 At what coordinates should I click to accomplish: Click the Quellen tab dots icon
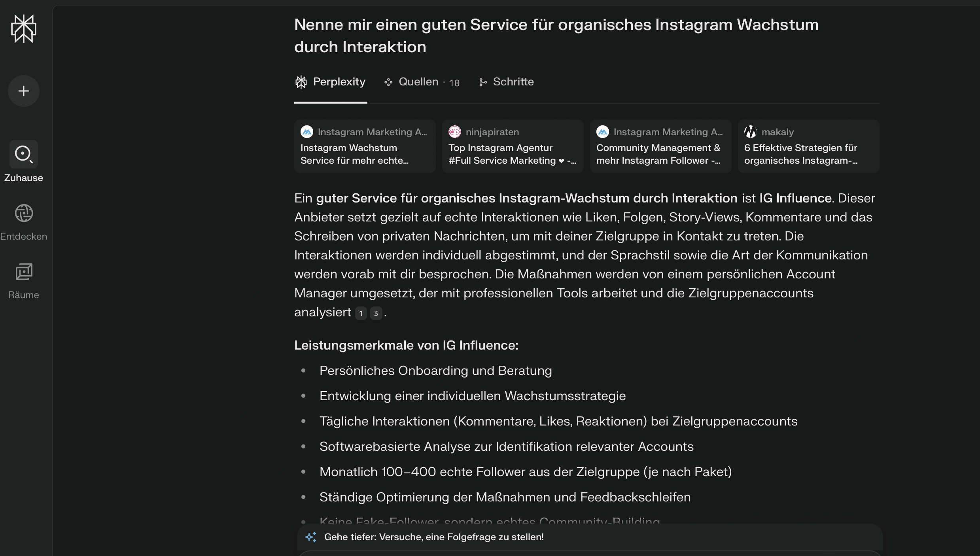[388, 82]
